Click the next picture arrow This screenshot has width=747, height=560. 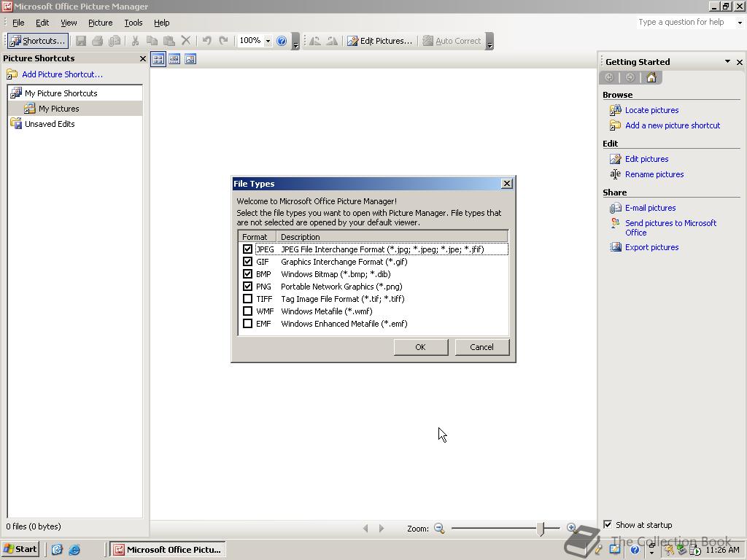click(381, 528)
